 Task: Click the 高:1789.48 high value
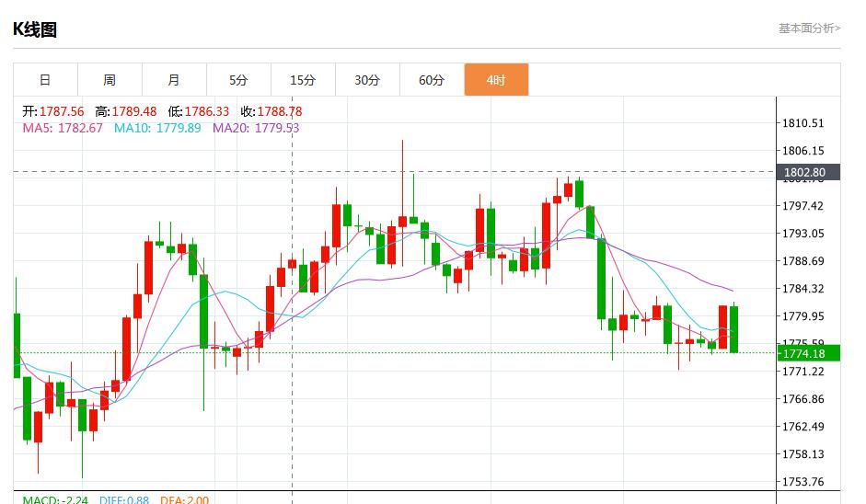click(126, 111)
